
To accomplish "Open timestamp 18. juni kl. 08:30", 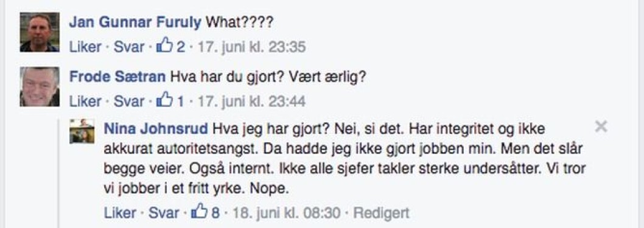I will point(287,213).
